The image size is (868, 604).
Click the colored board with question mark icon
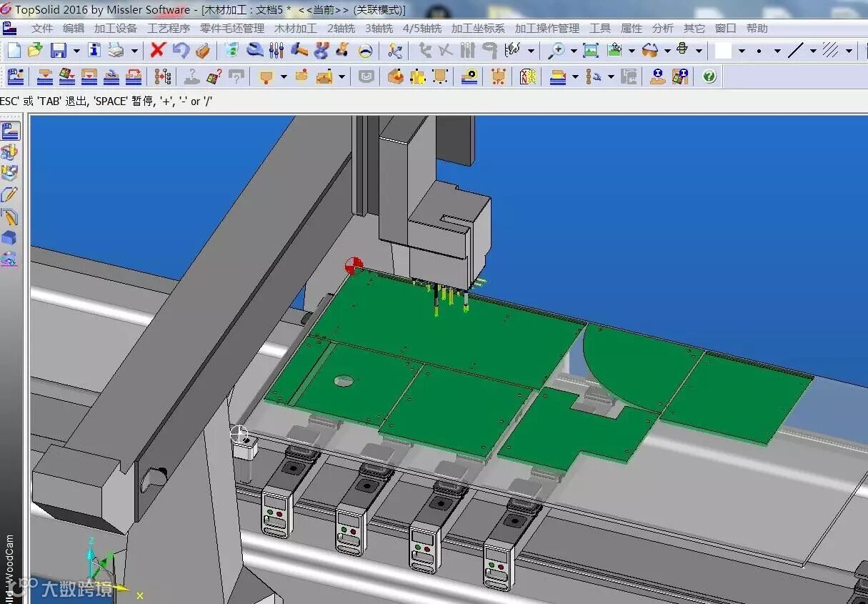(x=214, y=76)
